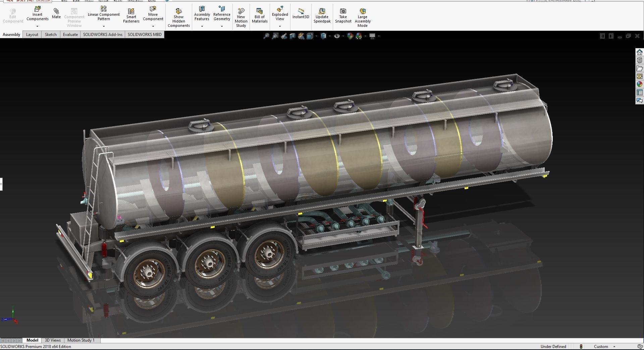Toggle Instant3D mode
The width and height of the screenshot is (644, 350).
301,13
